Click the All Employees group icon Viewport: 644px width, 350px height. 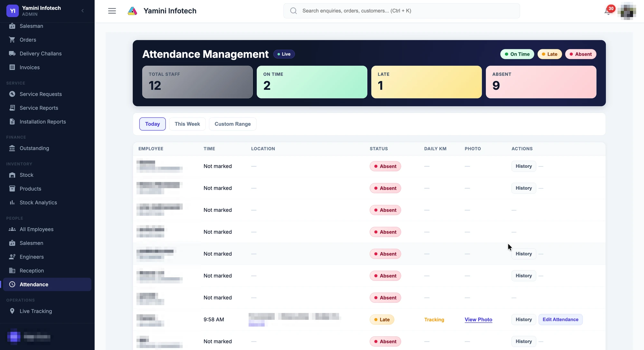(12, 229)
